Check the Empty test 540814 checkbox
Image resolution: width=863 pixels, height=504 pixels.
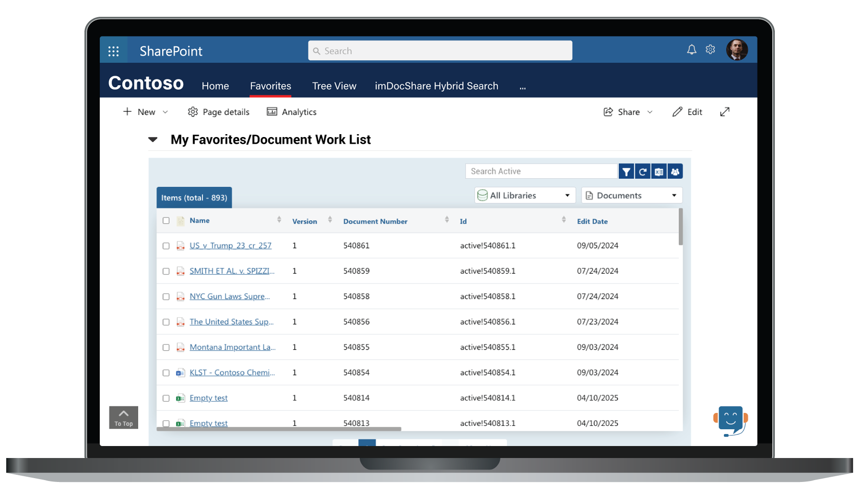coord(166,398)
